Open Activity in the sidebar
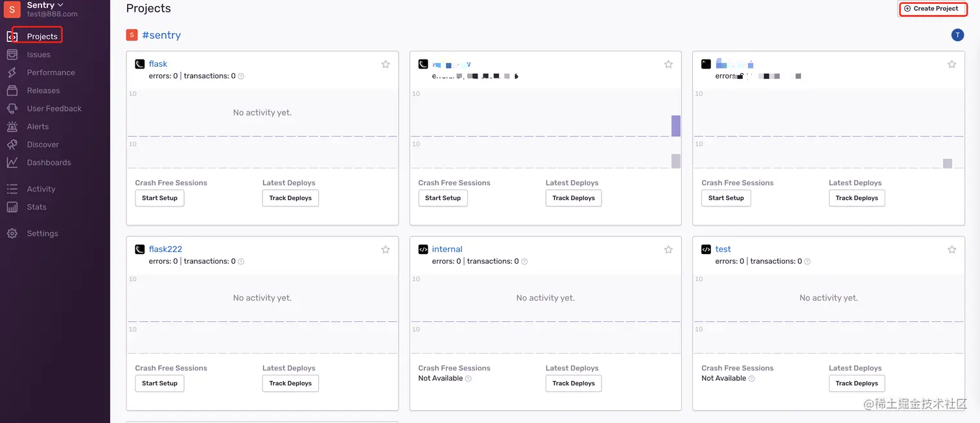The image size is (980, 423). [x=41, y=189]
